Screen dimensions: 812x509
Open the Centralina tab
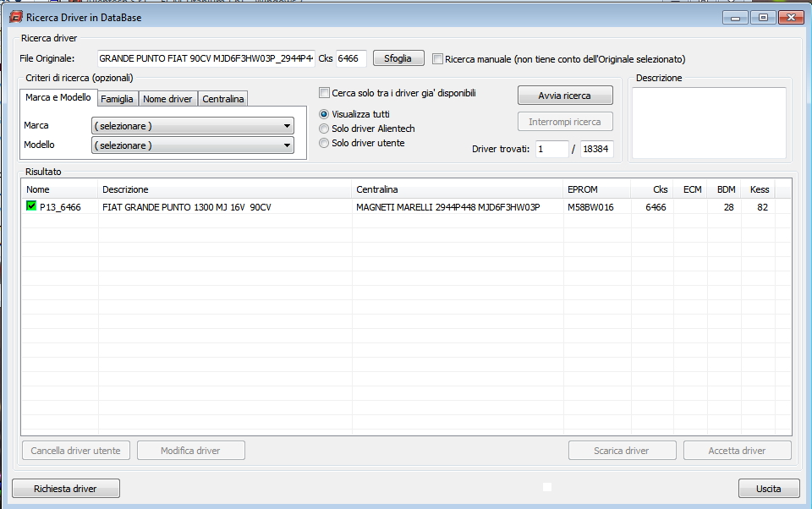[223, 99]
